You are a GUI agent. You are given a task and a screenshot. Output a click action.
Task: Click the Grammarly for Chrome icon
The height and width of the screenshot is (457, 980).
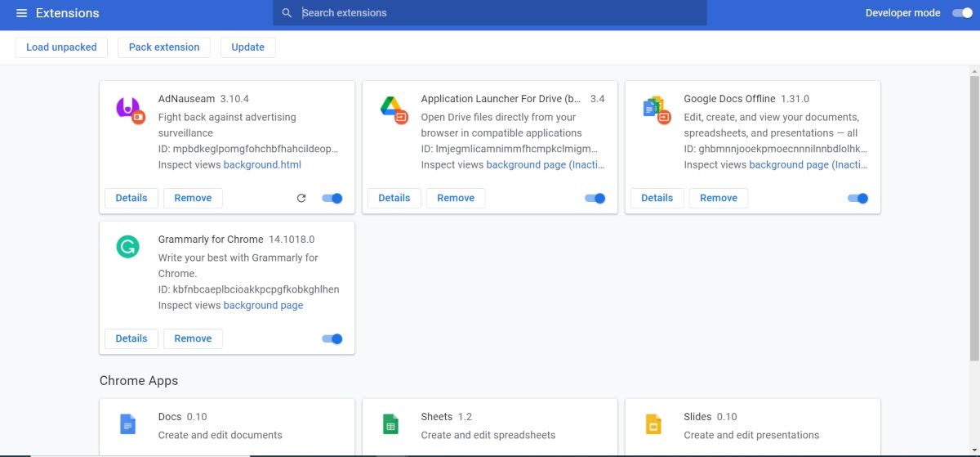[127, 246]
